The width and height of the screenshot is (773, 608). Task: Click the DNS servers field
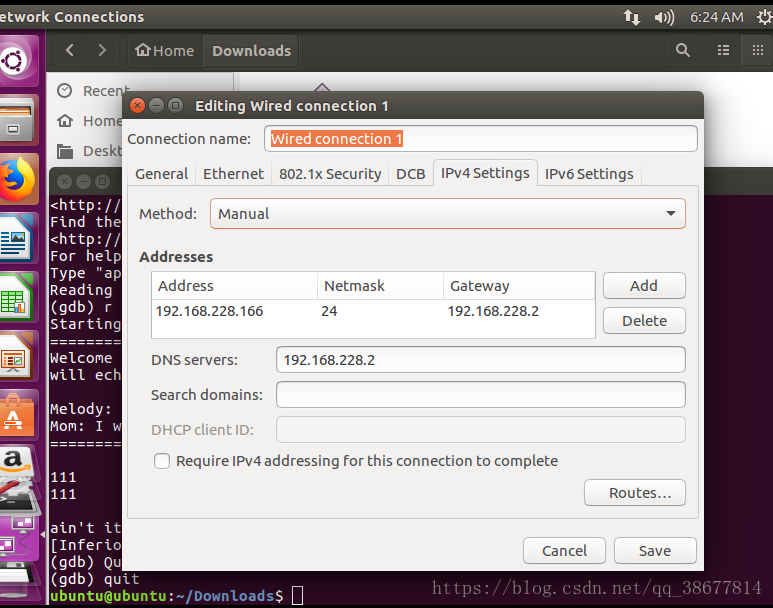tap(481, 359)
